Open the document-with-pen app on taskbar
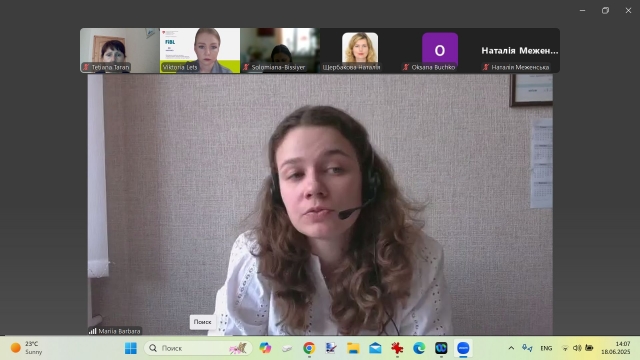The image size is (640, 360). pos(331,348)
